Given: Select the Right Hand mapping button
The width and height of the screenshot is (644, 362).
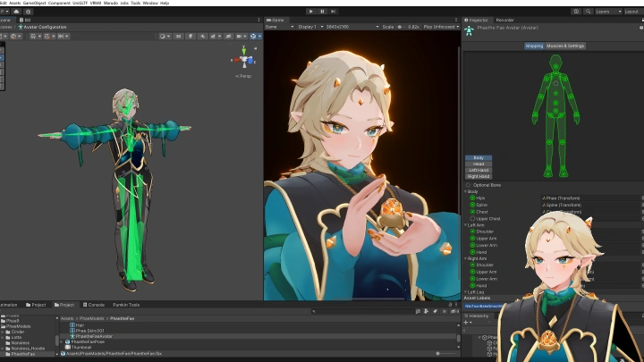Looking at the screenshot, I should pos(479,176).
